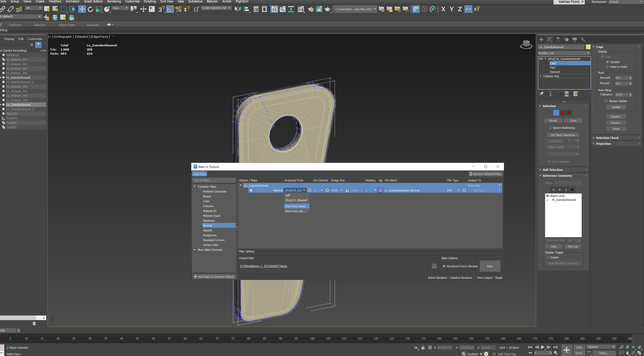644x356 pixels.
Task: Open the Modifier List dropdown
Action: 564,53
